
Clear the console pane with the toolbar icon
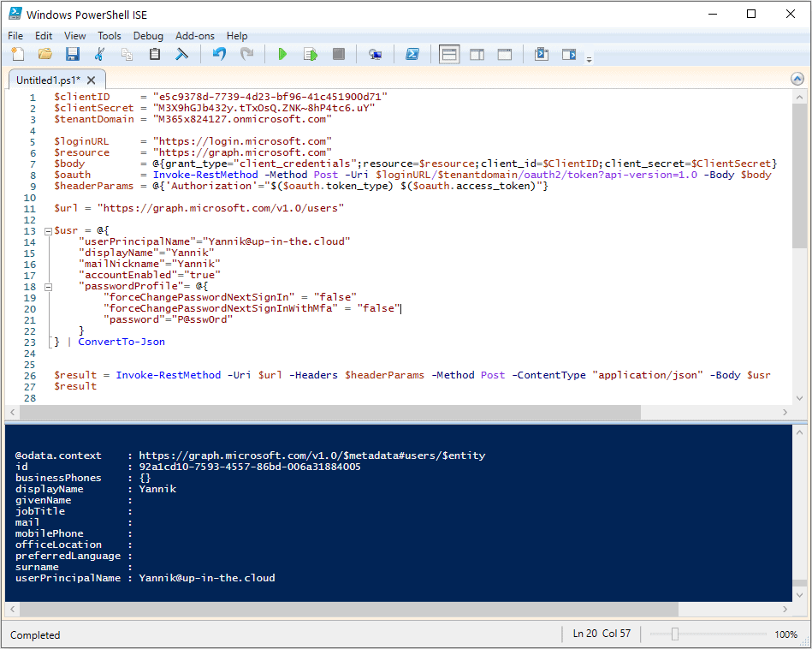(181, 54)
